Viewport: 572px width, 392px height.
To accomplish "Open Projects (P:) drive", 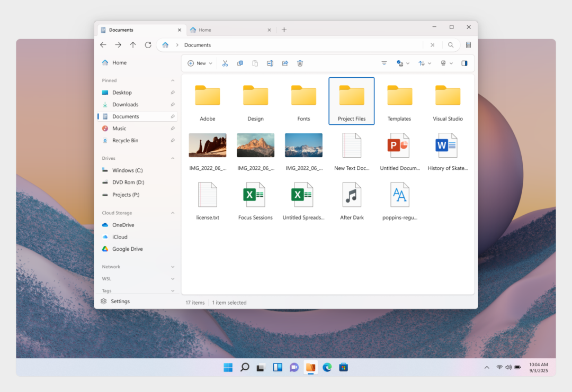I will pyautogui.click(x=138, y=195).
